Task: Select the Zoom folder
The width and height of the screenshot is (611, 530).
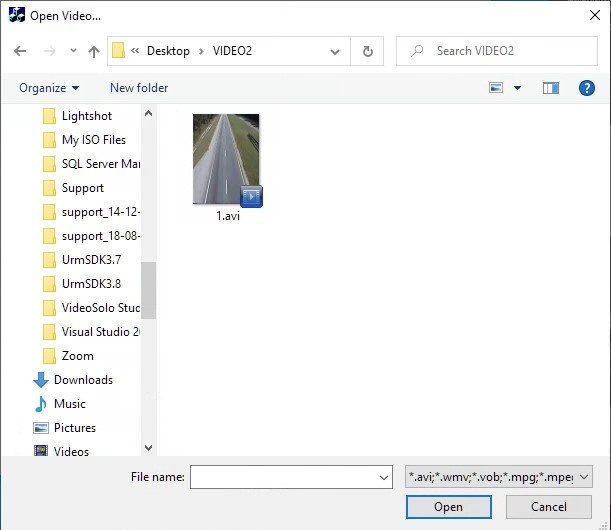Action: 78,356
